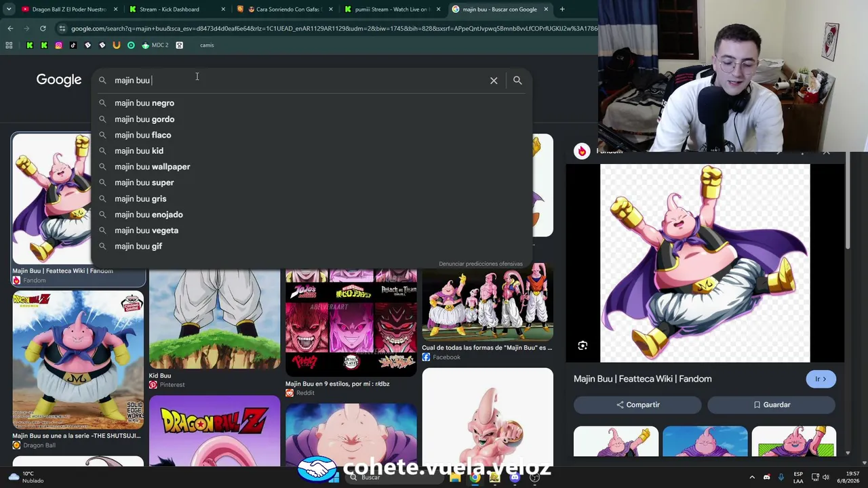Click into the Google search input field
This screenshot has height=488, width=868.
298,81
